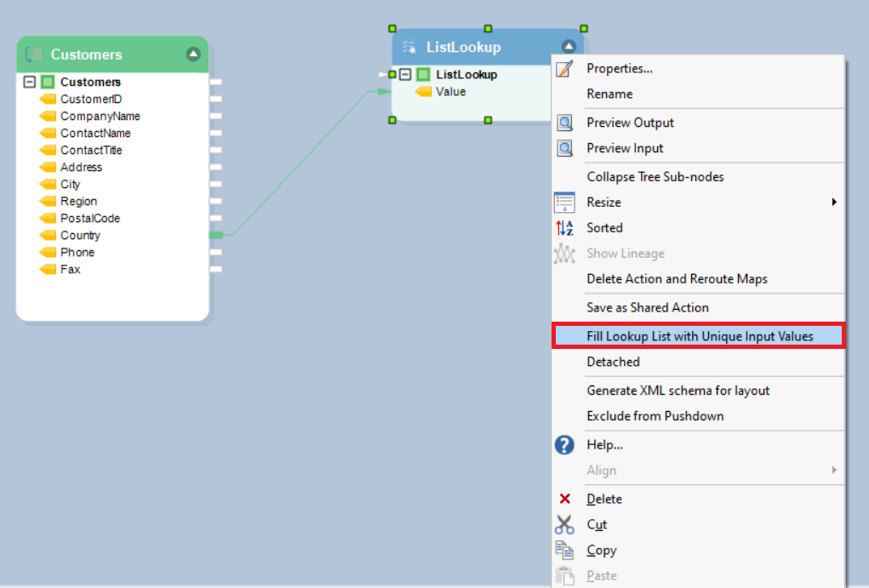Click the Preview Output magnifier icon

point(565,123)
